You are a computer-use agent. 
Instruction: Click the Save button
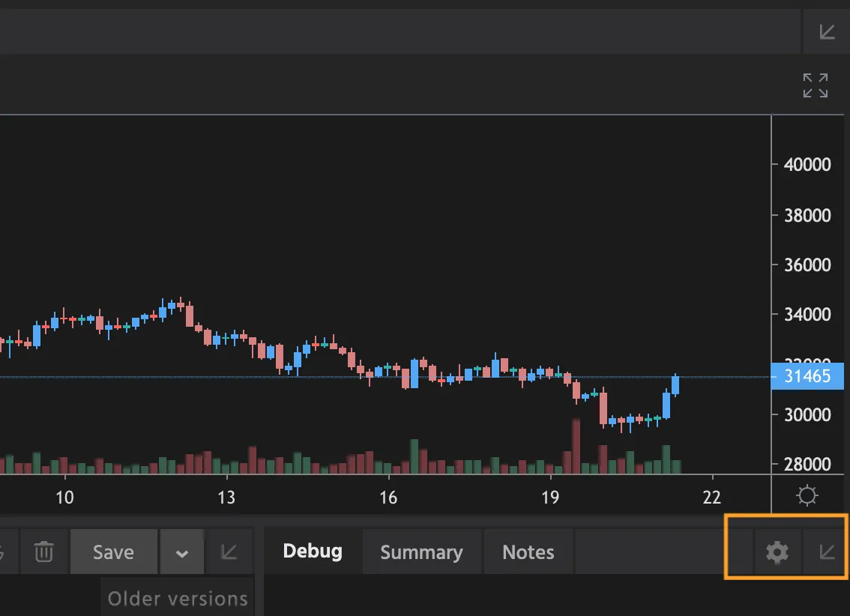coord(113,552)
